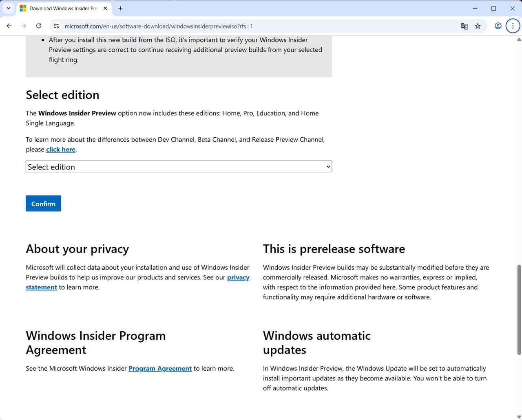Maximize the browser window
522x420 pixels.
coord(493,8)
